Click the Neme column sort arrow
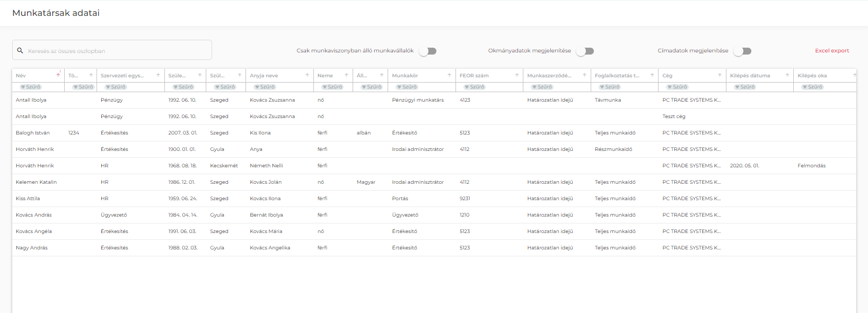868x313 pixels. click(x=346, y=75)
